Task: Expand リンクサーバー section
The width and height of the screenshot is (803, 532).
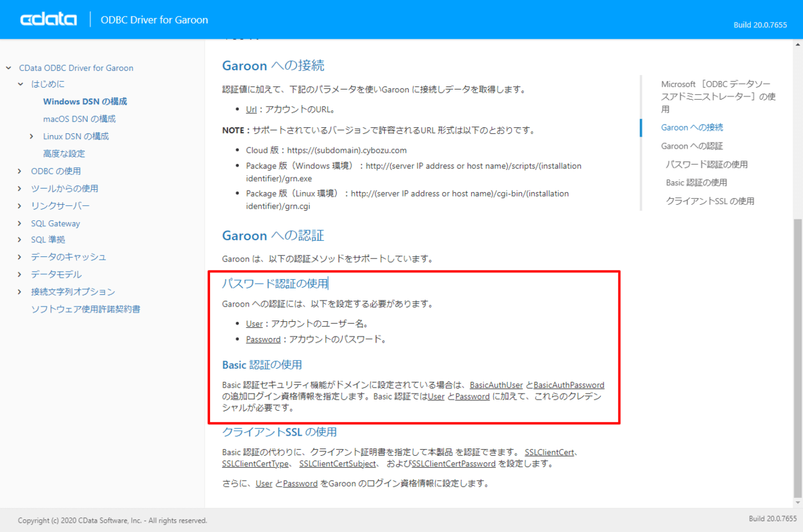Action: coord(21,206)
